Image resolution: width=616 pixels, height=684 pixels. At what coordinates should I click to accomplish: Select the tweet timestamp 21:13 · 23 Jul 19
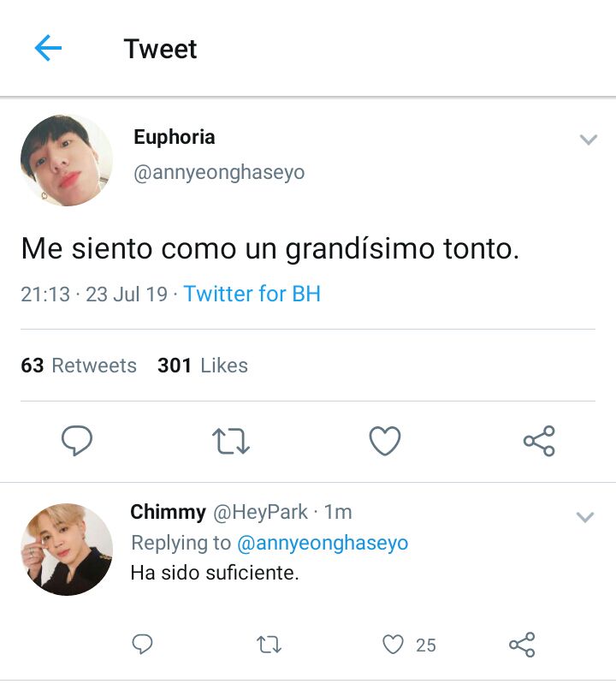tap(94, 294)
